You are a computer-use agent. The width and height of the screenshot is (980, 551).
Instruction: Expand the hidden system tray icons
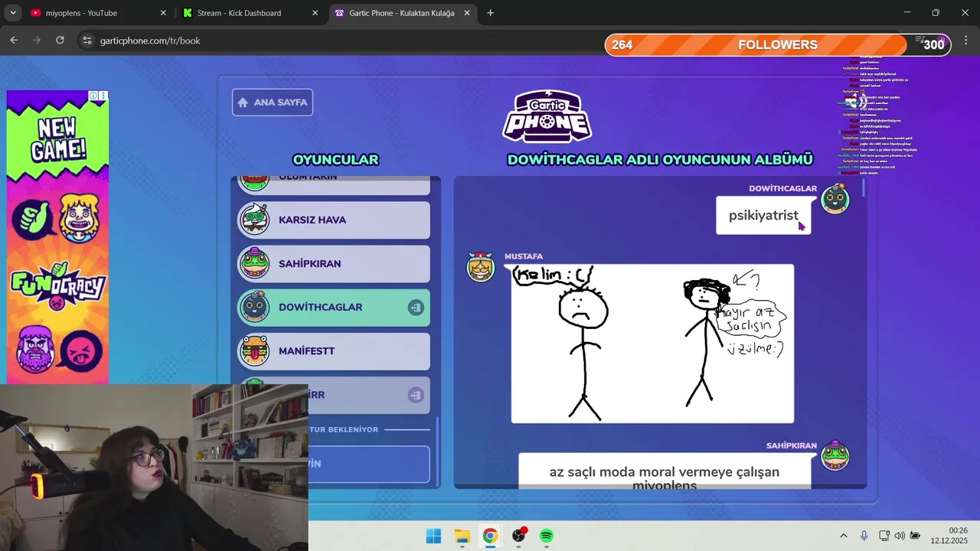pyautogui.click(x=844, y=536)
